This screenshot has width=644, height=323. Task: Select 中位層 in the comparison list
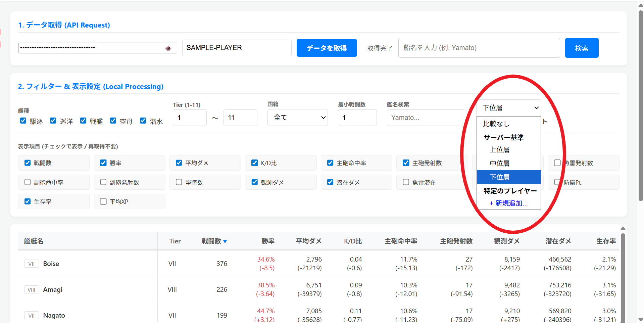point(499,164)
